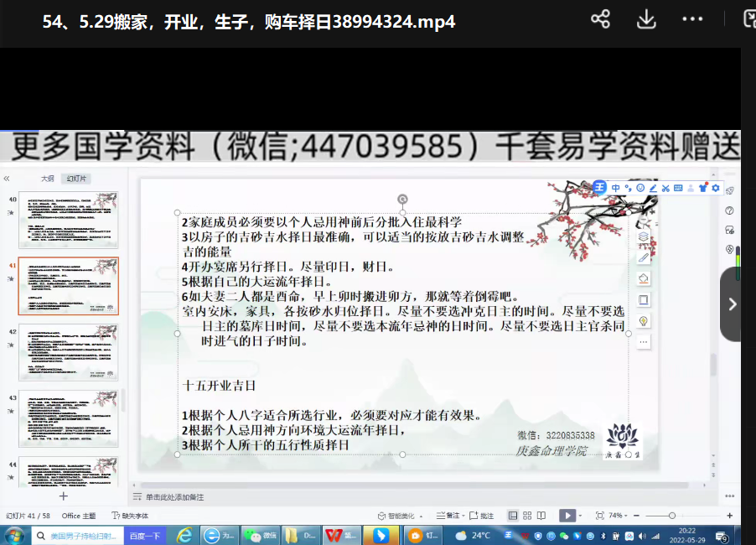Switch to the 大纲 outline tab

(x=48, y=179)
